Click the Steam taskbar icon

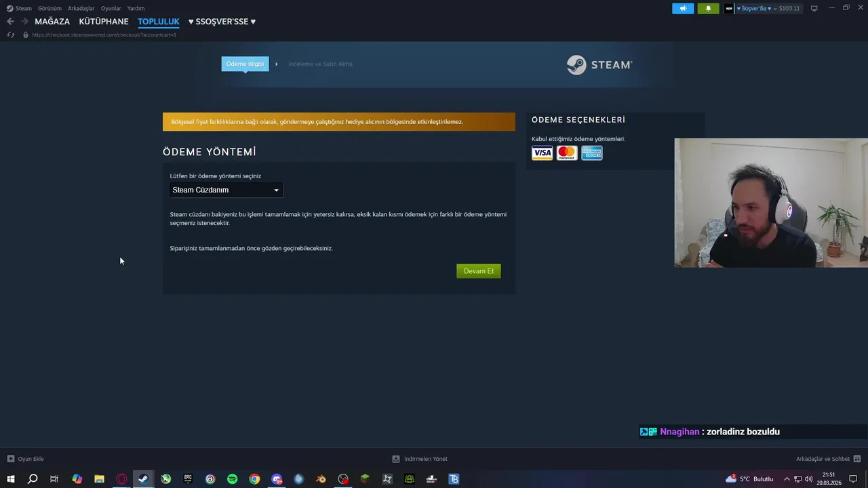click(143, 479)
